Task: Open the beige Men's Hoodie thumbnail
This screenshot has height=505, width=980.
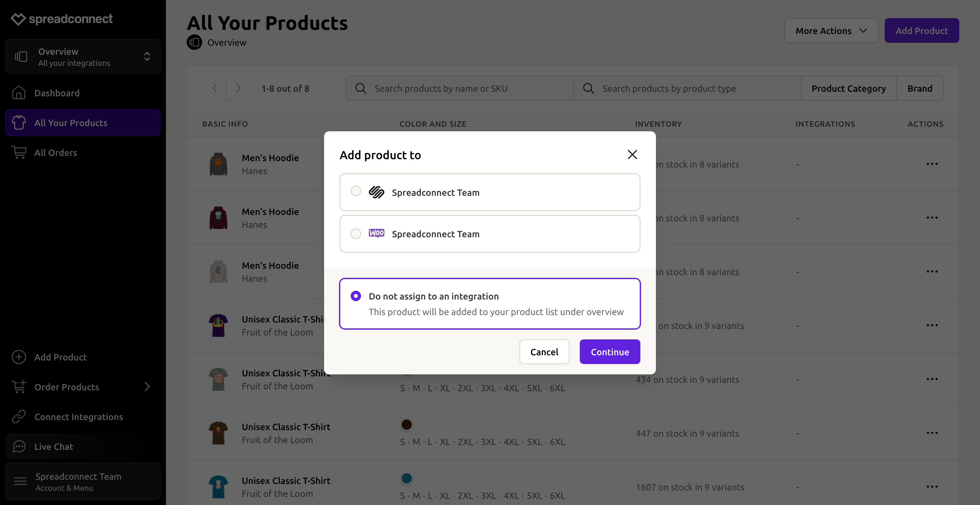Action: tap(218, 272)
